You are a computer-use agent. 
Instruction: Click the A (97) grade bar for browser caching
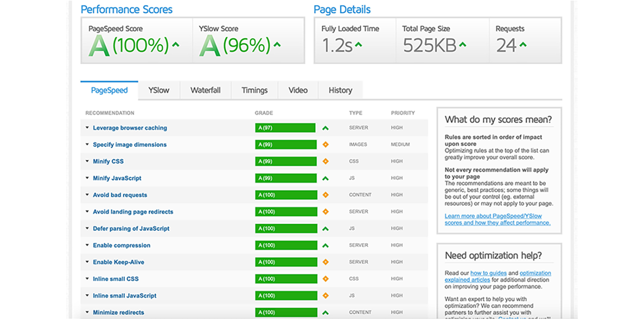[x=285, y=128]
